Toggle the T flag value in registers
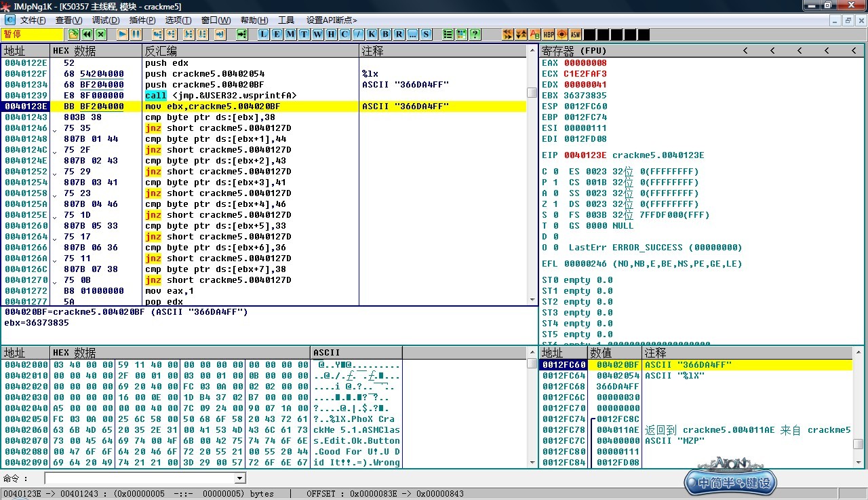This screenshot has width=868, height=500. (x=557, y=226)
